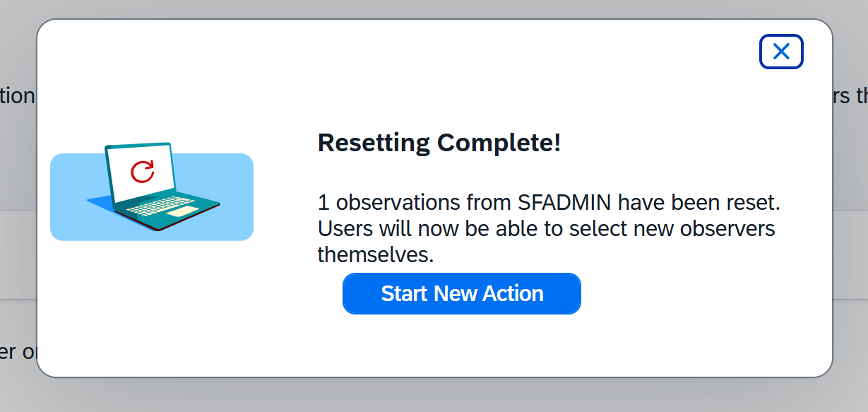Click the red refresh arrow icon
This screenshot has width=868, height=412.
(x=143, y=171)
